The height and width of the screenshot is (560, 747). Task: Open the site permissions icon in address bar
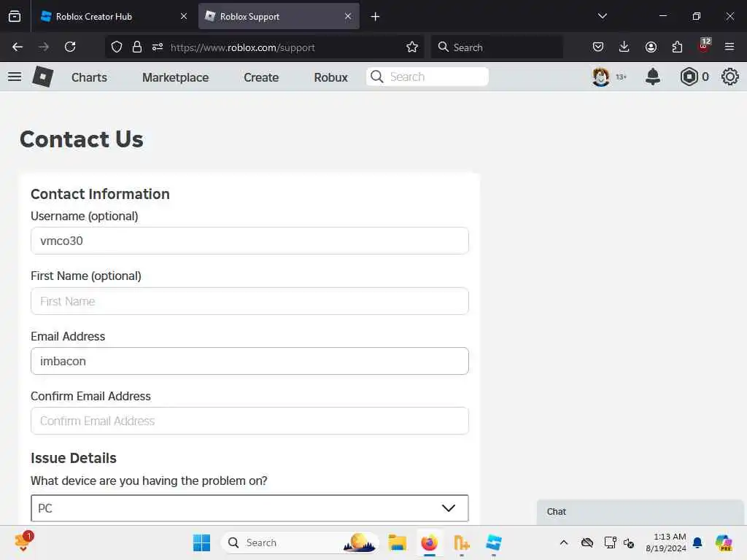pos(158,47)
